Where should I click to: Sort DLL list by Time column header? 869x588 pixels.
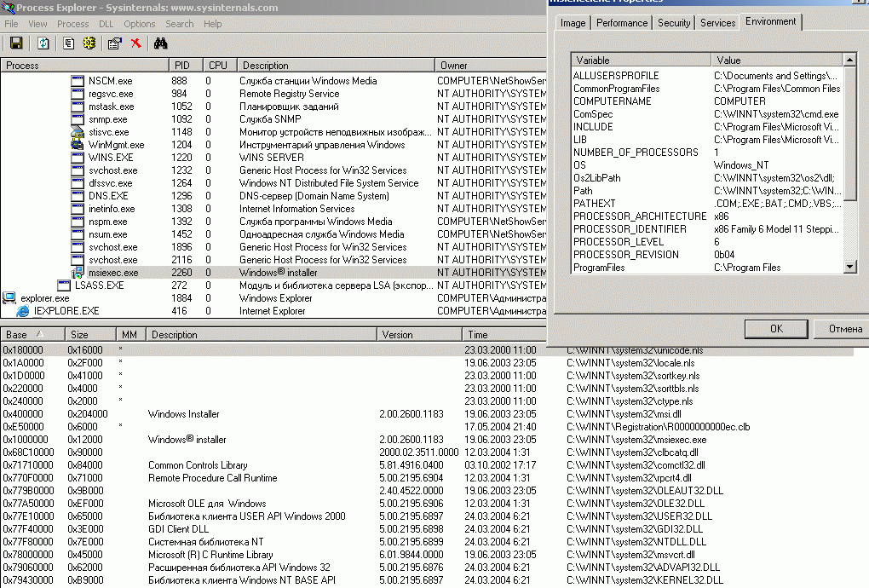click(x=504, y=335)
